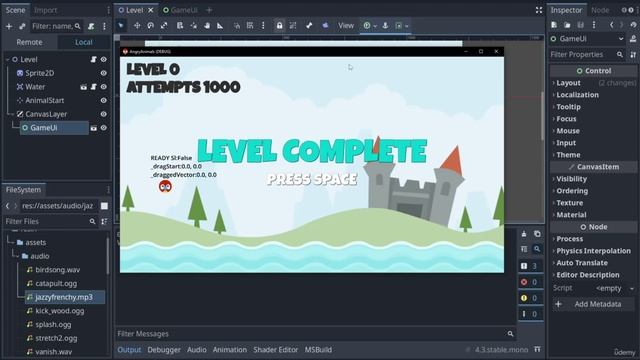Open the View menu in toolbar
Viewport: 640px width, 360px height.
click(346, 26)
